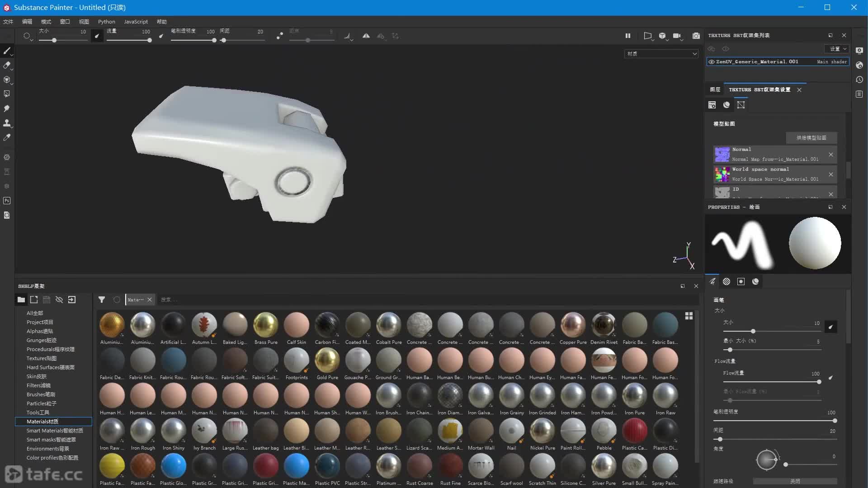Click the camera screenshot icon
Viewport: 868px width, 488px height.
pos(696,36)
